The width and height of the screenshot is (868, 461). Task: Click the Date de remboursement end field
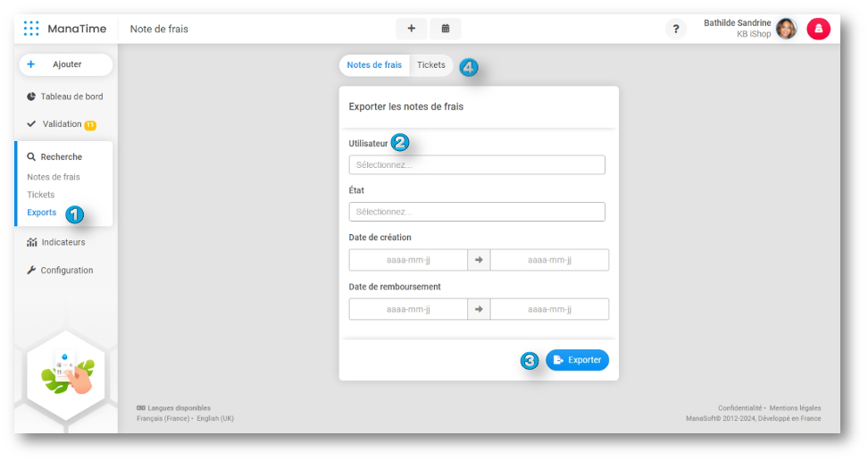[x=549, y=309]
